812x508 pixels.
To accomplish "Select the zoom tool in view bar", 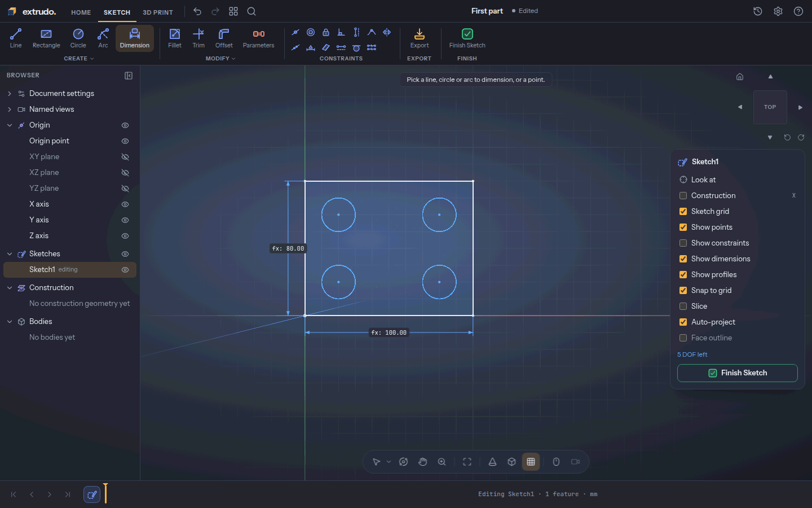I will [x=442, y=462].
